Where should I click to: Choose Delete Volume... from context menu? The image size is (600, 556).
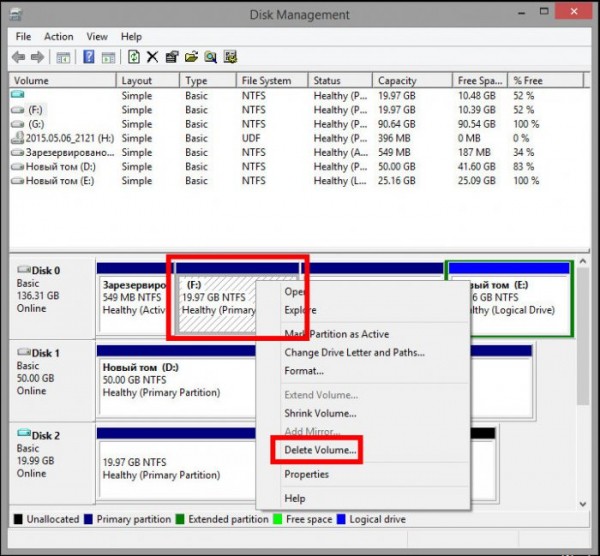[320, 450]
